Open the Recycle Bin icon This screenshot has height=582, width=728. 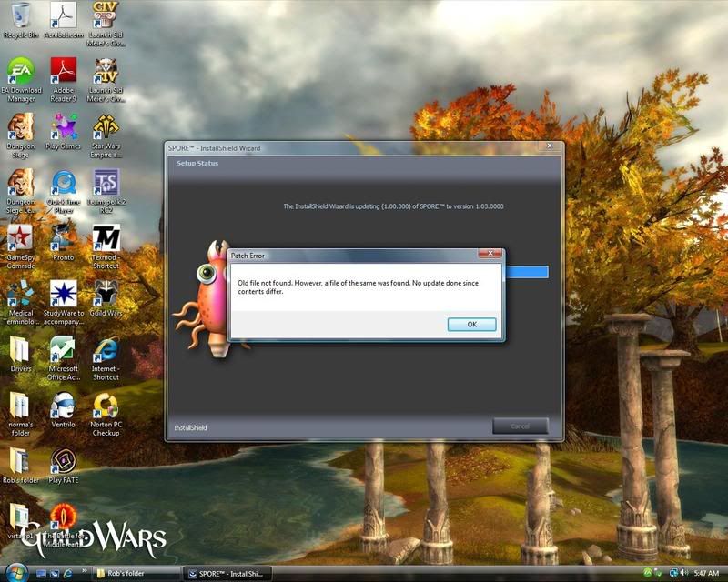(x=20, y=21)
